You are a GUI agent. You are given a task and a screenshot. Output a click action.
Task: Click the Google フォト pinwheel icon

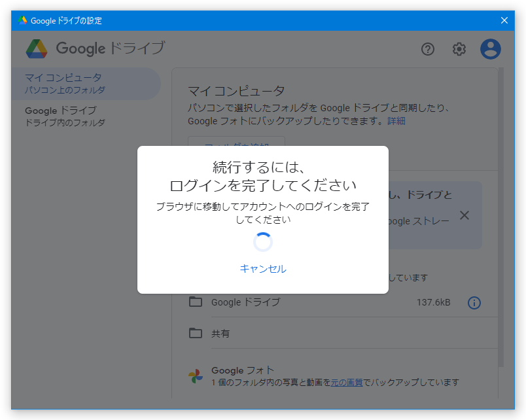(196, 376)
